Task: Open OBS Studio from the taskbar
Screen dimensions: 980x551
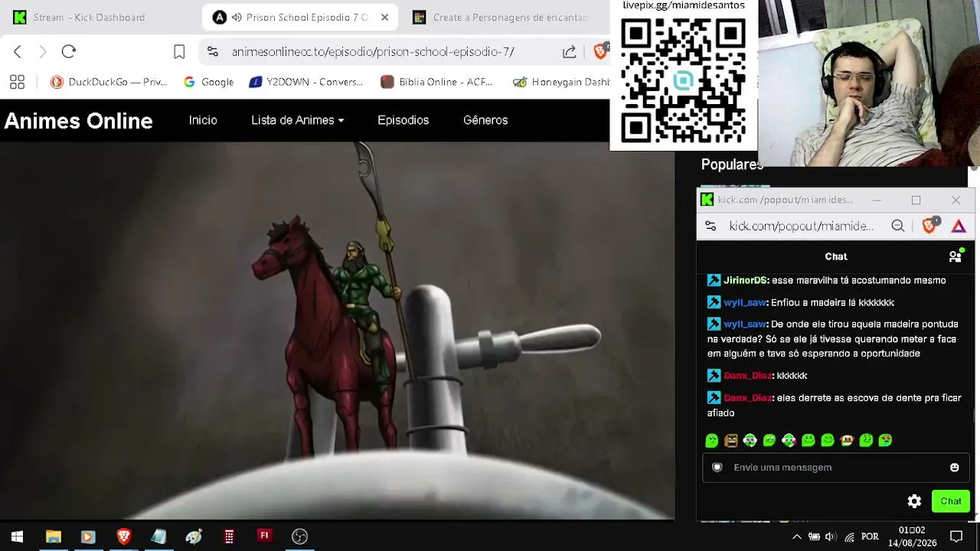Action: click(x=299, y=536)
